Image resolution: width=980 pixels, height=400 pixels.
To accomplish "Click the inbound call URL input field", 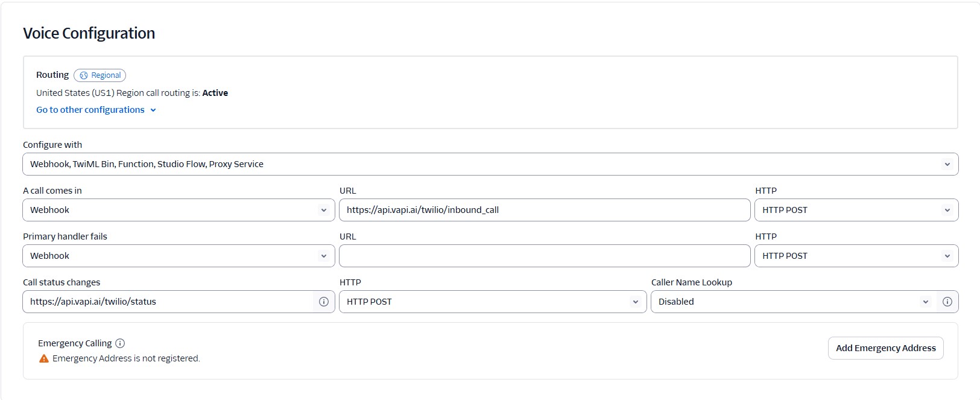I will click(x=544, y=210).
